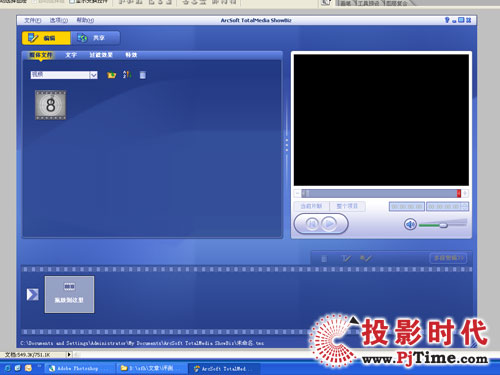Image resolution: width=500 pixels, height=375 pixels.
Task: Switch to the 特效 tab
Action: click(131, 55)
